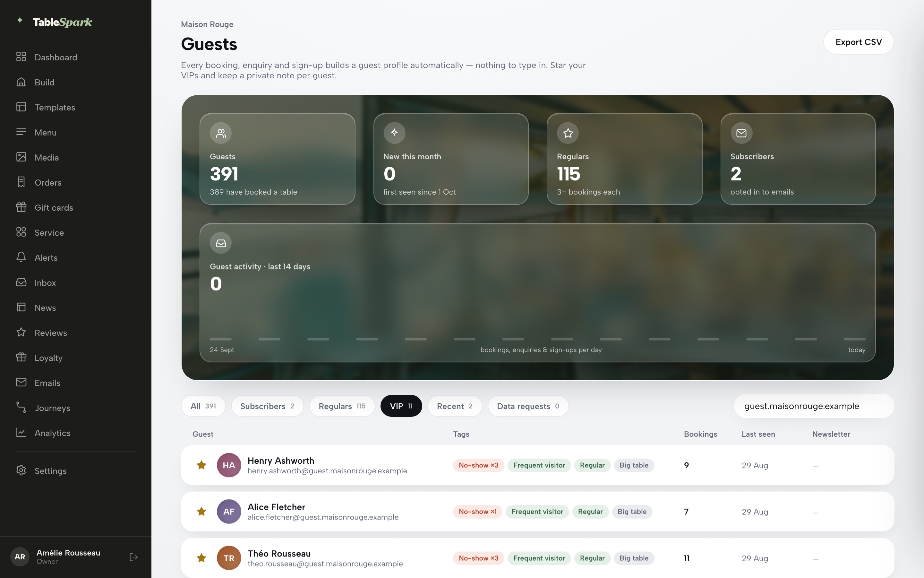Click the AR avatar of Amélie Rousseau
This screenshot has height=578, width=924.
point(20,557)
